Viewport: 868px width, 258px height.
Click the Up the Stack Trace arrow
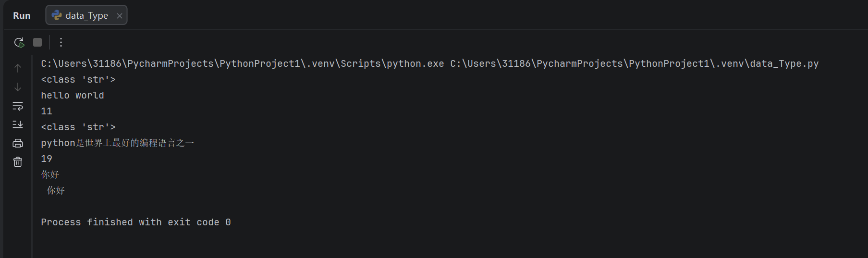click(18, 68)
